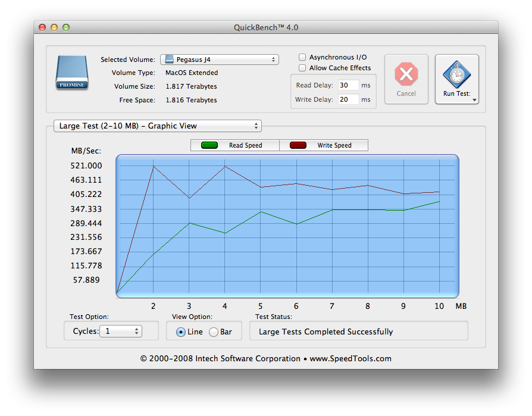Select the Bar view option
The width and height of the screenshot is (532, 416).
(x=214, y=332)
